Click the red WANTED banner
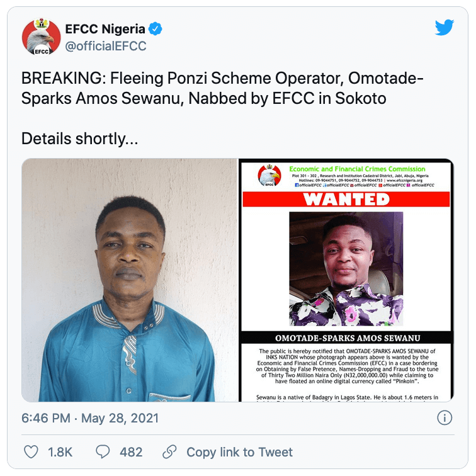The height and width of the screenshot is (476, 476). pos(346,200)
